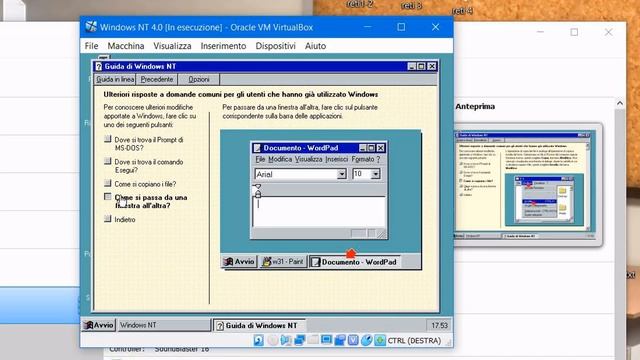Select the 'Windows NT' taskbar button
This screenshot has width=640, height=360.
164,325
